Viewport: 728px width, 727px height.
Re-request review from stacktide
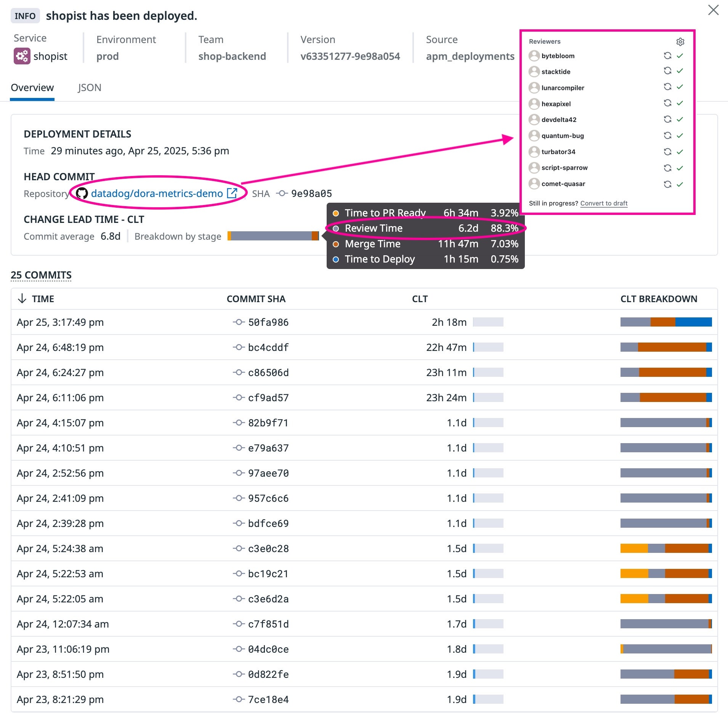click(x=667, y=72)
